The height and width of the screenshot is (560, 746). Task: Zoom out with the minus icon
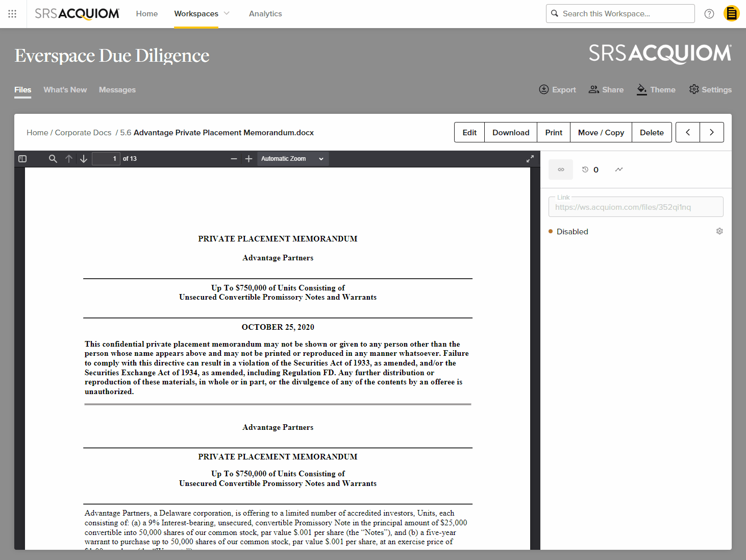pyautogui.click(x=234, y=159)
